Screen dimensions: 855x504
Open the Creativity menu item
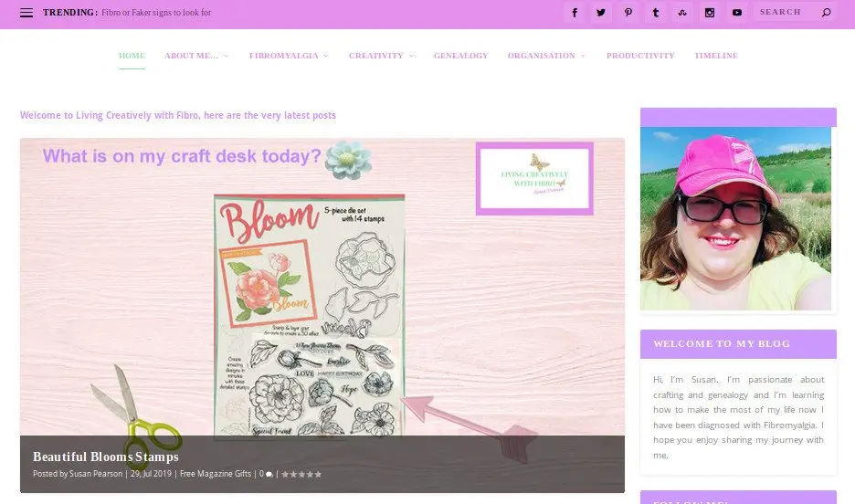pyautogui.click(x=375, y=56)
